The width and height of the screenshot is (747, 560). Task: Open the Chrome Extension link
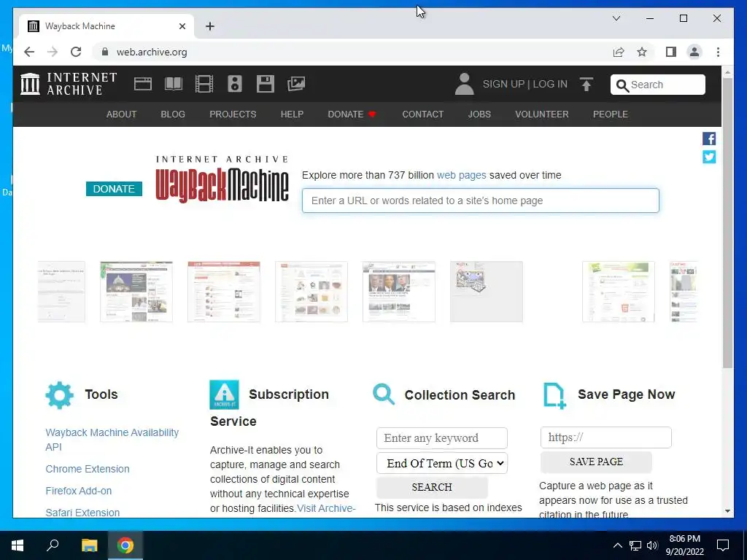pyautogui.click(x=88, y=469)
